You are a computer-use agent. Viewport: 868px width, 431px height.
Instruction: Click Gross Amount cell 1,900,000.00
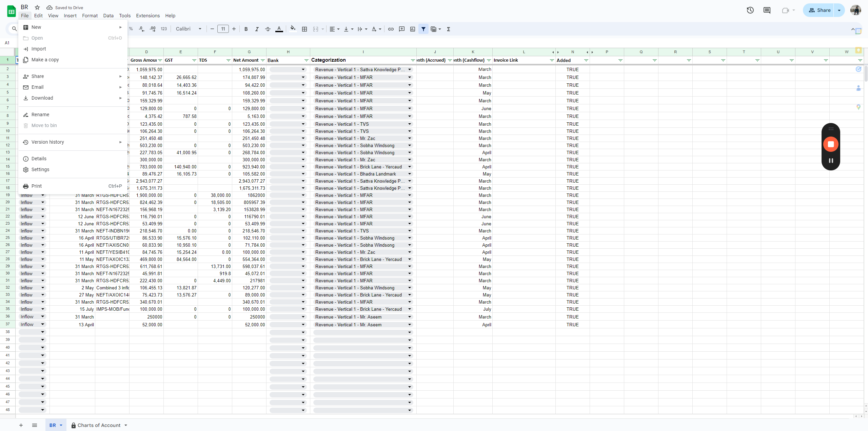coord(146,196)
